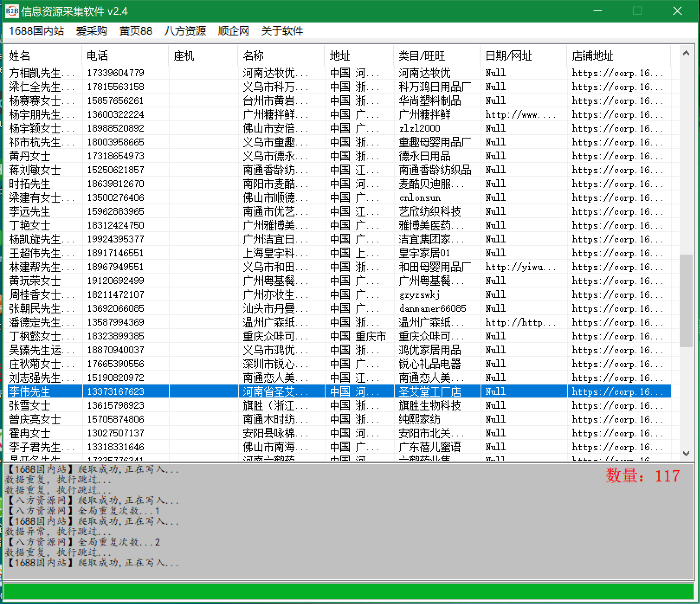The image size is (700, 604).
Task: Open the 关于软件 menu
Action: pos(282,31)
